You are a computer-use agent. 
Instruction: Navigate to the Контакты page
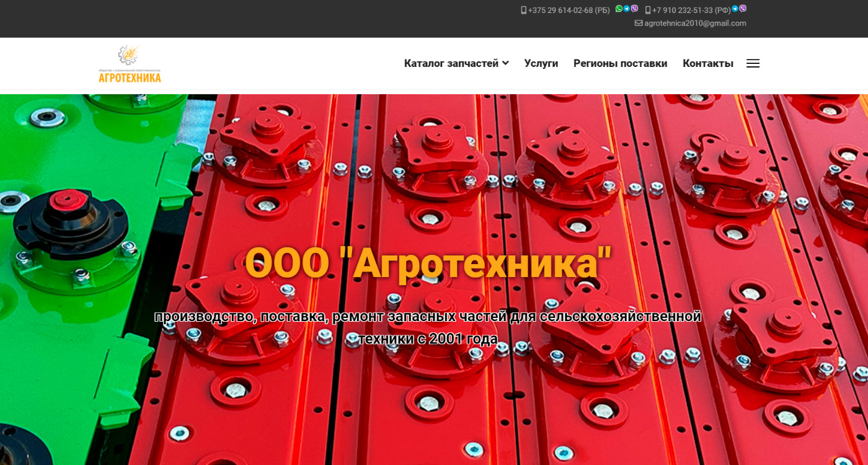(x=707, y=63)
